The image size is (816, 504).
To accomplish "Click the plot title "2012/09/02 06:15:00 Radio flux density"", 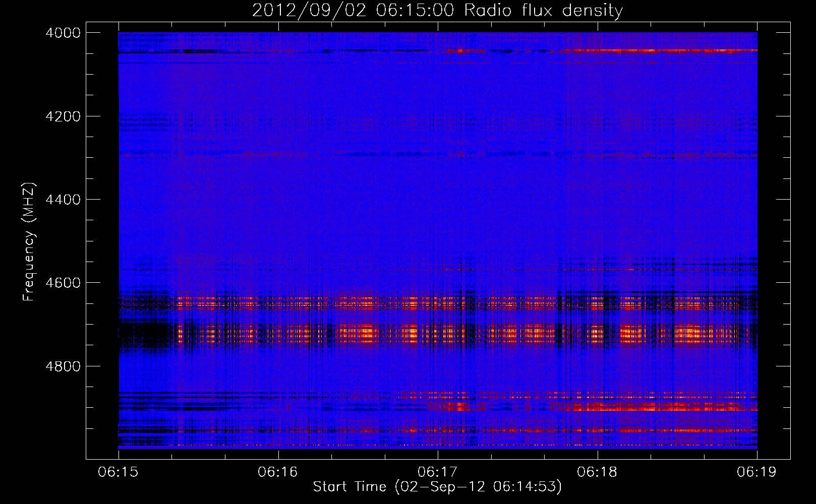I will pos(437,11).
